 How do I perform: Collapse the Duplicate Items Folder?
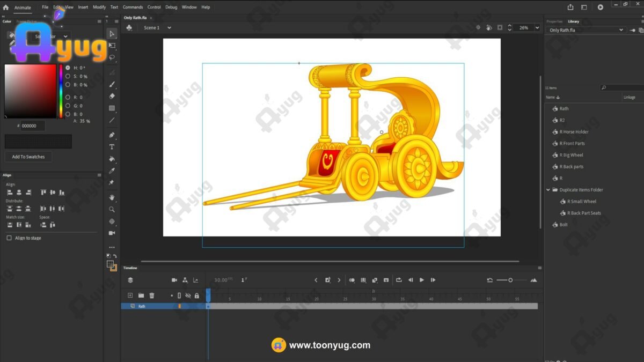click(x=548, y=190)
